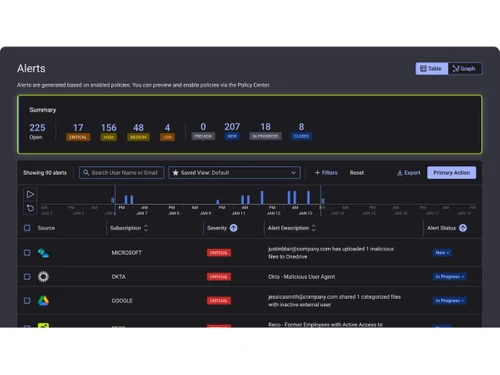Sort by the Subscription column arrows
The height and width of the screenshot is (375, 500).
[146, 228]
